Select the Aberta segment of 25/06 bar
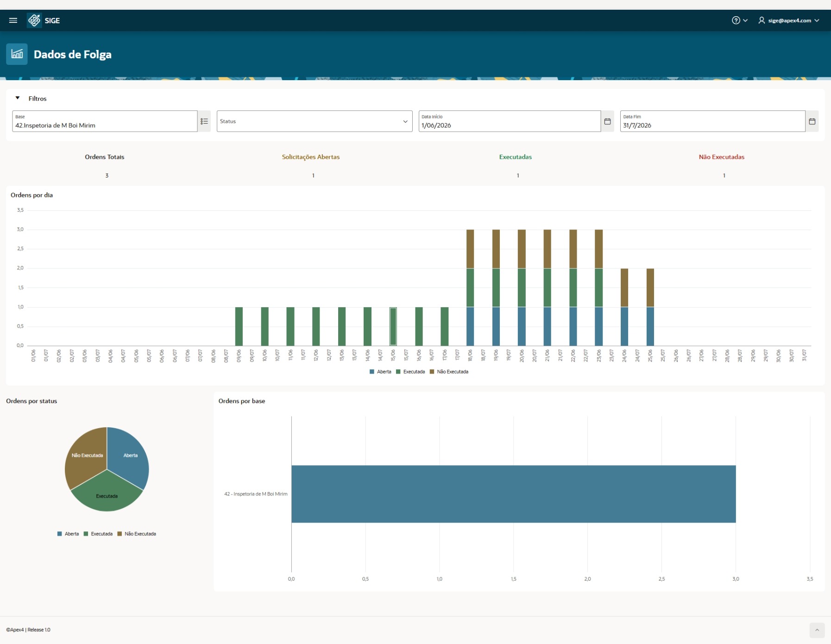Screen dimensions: 831x644 click(650, 326)
